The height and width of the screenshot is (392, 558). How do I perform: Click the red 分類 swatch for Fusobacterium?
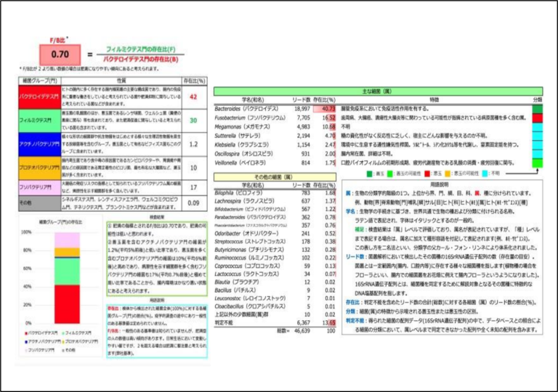coord(537,117)
